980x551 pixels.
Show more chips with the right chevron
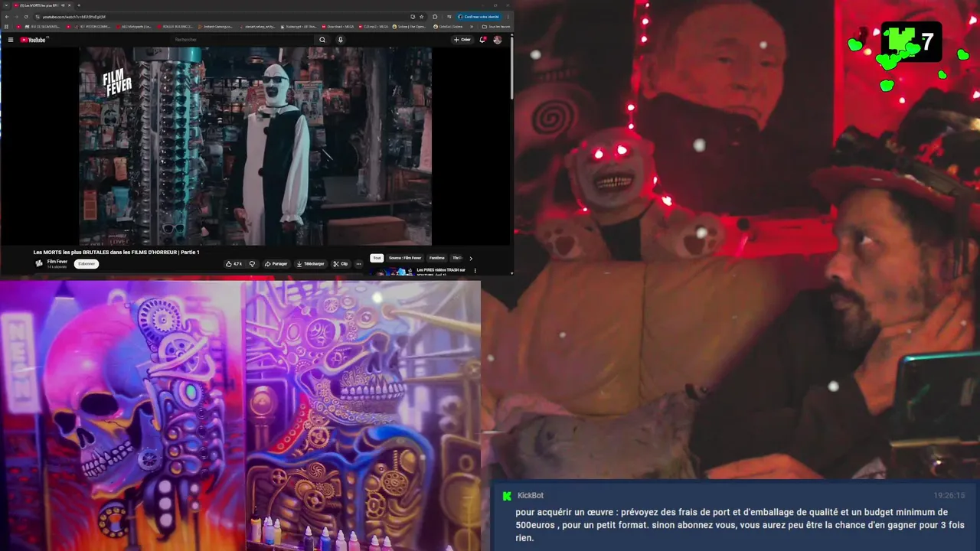click(471, 259)
